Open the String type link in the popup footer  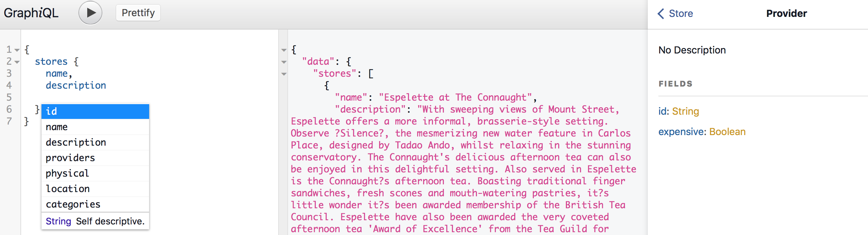coord(58,221)
